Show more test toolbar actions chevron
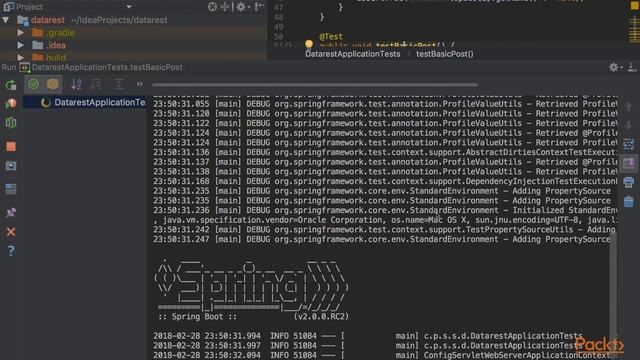 140,84
